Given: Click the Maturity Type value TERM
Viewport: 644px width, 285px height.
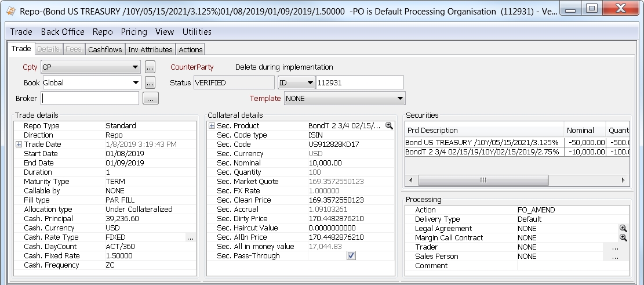Looking at the screenshot, I should click(115, 181).
